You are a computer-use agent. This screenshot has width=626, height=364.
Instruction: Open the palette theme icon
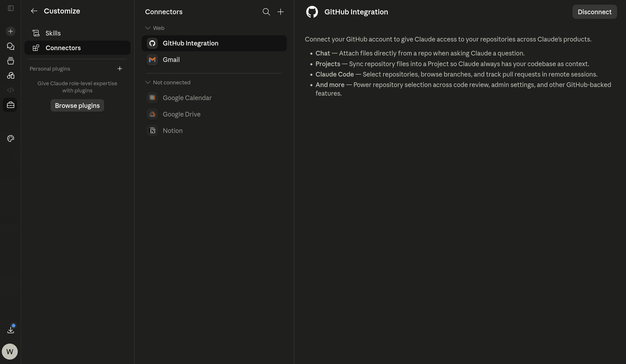(x=10, y=138)
